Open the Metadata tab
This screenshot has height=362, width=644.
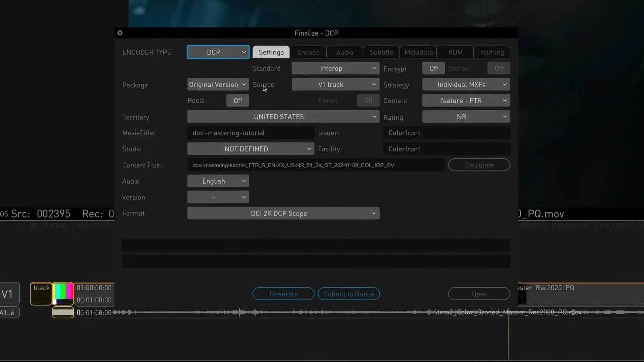pos(418,52)
